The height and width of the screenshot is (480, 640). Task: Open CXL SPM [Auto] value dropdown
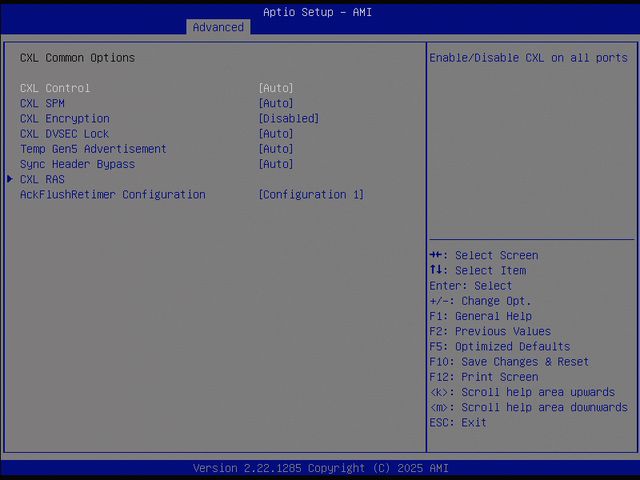[x=276, y=103]
